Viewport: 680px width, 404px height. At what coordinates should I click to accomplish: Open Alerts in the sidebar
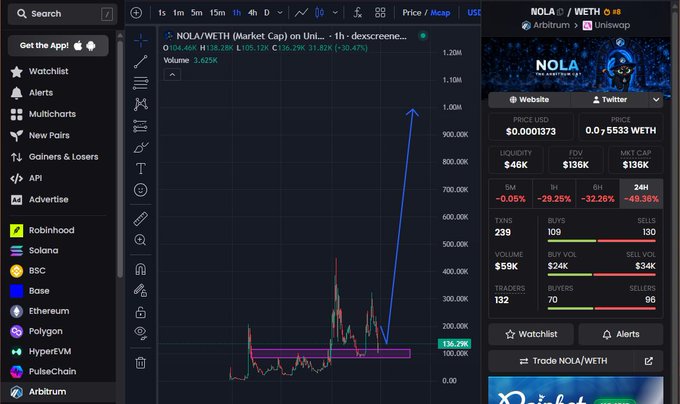[x=59, y=93]
